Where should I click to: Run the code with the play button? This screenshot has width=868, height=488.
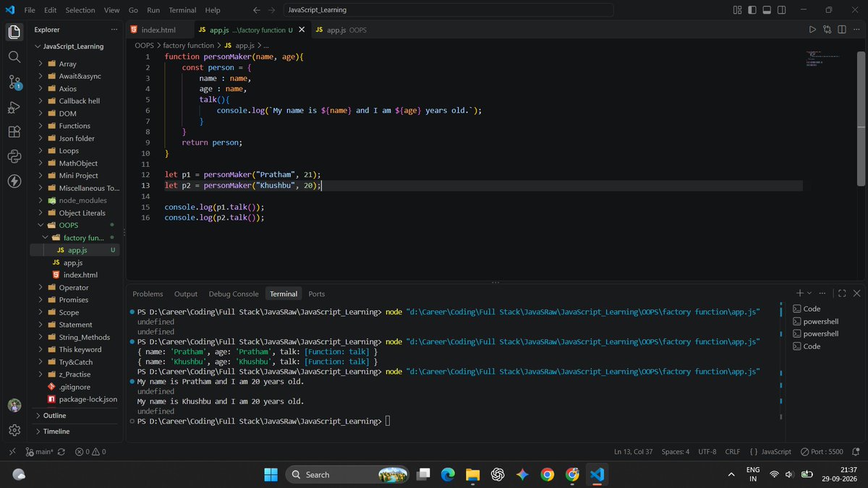point(812,30)
